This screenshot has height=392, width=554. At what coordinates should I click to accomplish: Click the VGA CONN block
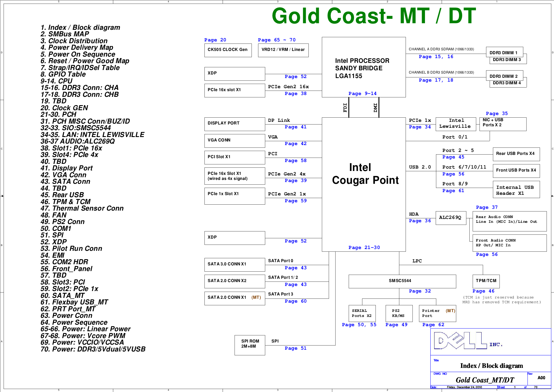coord(235,141)
